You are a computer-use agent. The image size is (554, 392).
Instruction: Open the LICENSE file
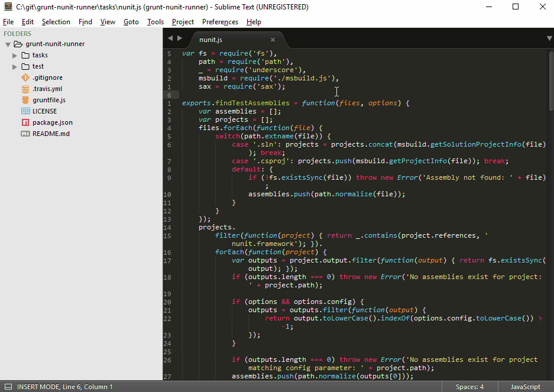click(44, 111)
